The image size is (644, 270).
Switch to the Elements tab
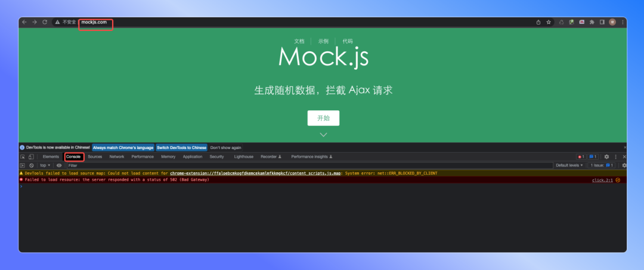(51, 157)
